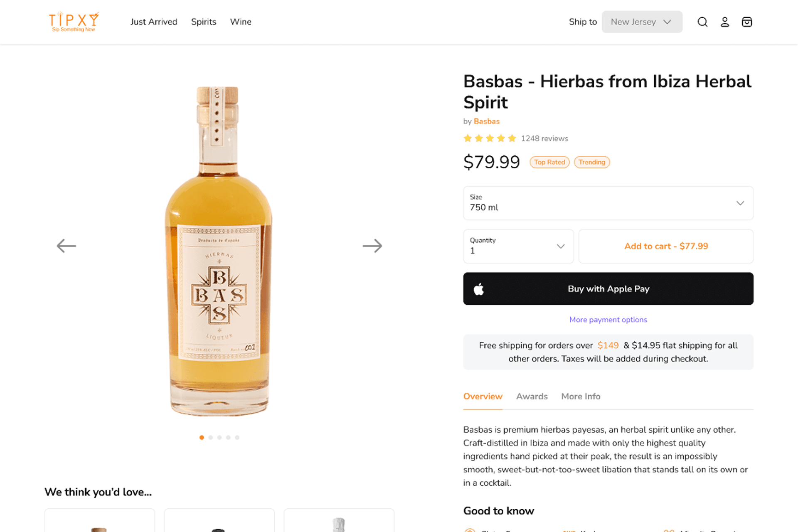Select the second carousel dot
798x532 pixels.
(x=211, y=437)
